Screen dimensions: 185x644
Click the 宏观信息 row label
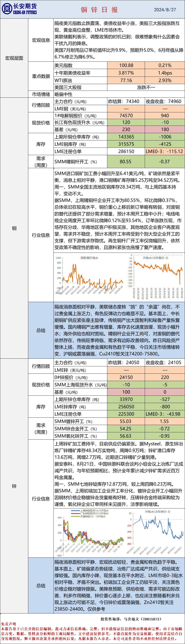tap(41, 40)
